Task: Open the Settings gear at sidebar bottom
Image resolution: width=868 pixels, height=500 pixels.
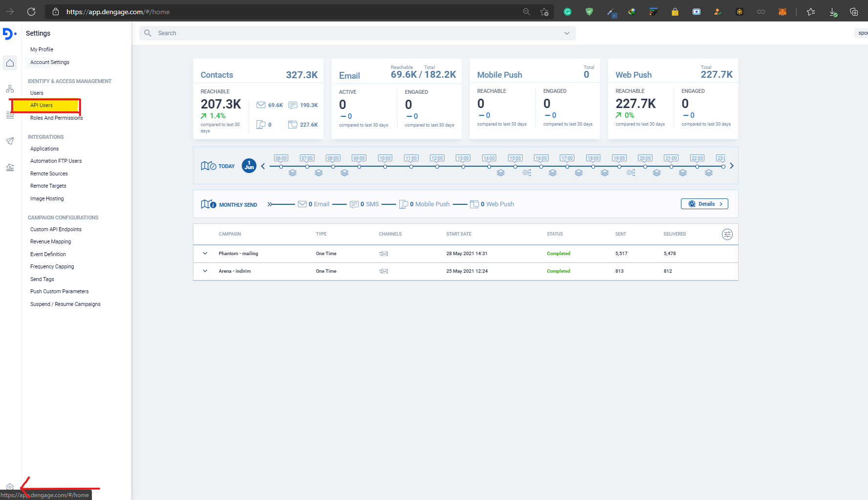Action: pos(10,486)
